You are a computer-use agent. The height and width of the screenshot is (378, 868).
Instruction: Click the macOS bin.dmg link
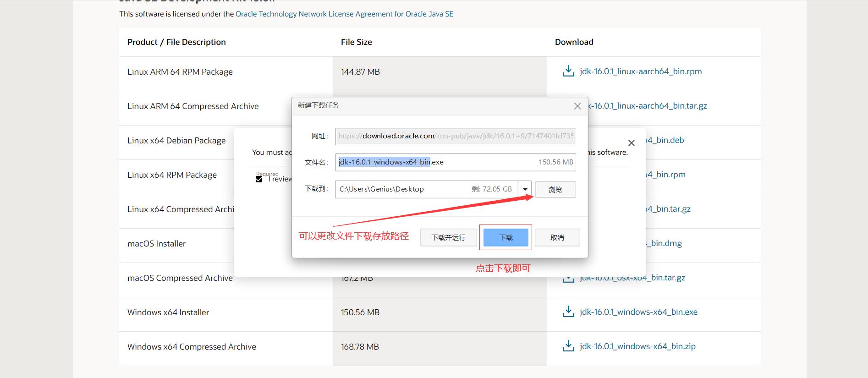click(x=664, y=243)
